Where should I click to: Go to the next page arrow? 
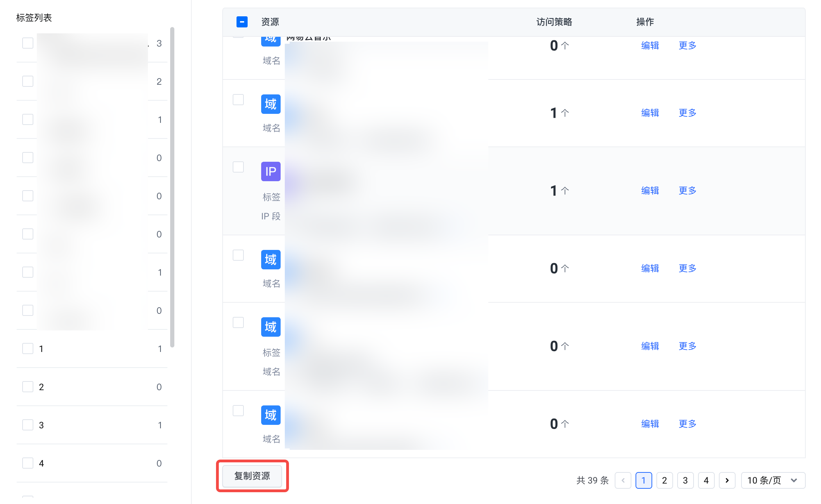(x=727, y=480)
